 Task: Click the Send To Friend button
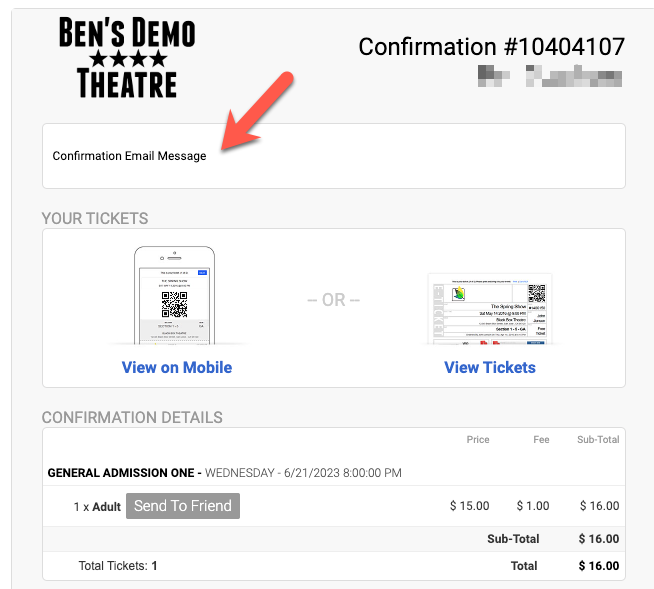(183, 506)
